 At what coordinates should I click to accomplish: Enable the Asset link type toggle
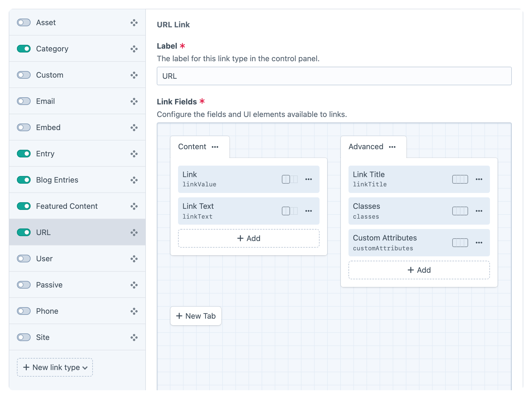click(24, 22)
